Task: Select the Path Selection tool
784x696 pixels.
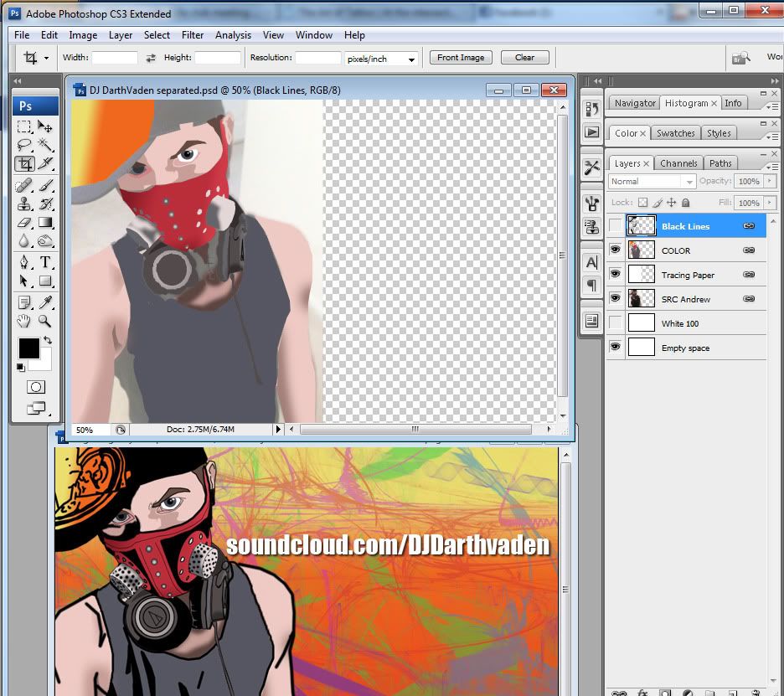Action: coord(24,281)
